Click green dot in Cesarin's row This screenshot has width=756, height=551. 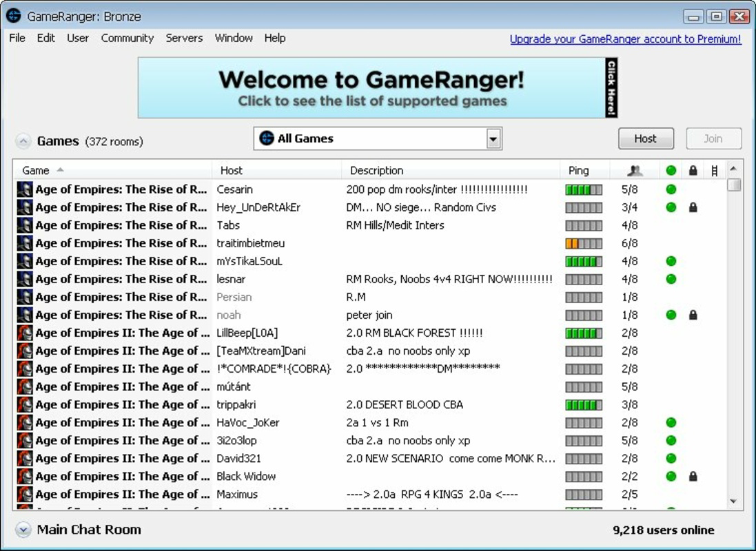(671, 189)
